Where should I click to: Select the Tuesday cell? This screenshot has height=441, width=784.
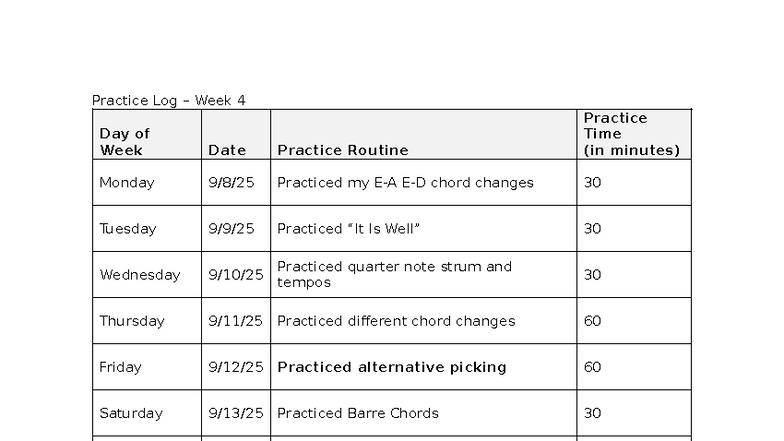click(128, 229)
